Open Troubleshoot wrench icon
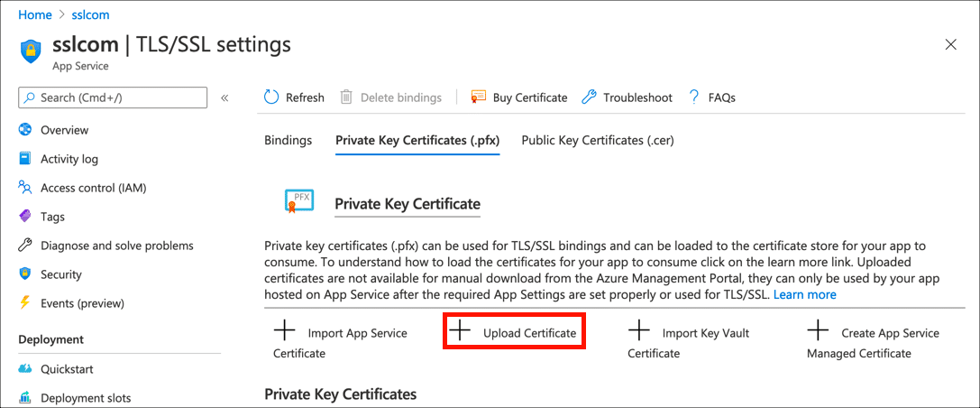980x408 pixels. point(589,97)
